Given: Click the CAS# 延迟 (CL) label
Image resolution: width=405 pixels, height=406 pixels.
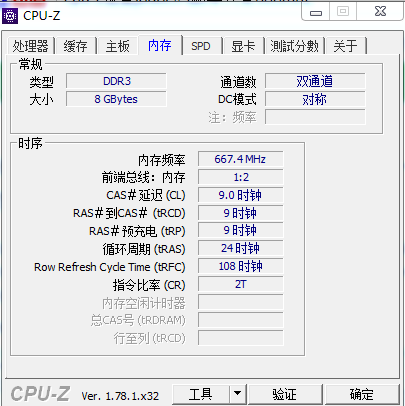Looking at the screenshot, I should click(x=146, y=195).
